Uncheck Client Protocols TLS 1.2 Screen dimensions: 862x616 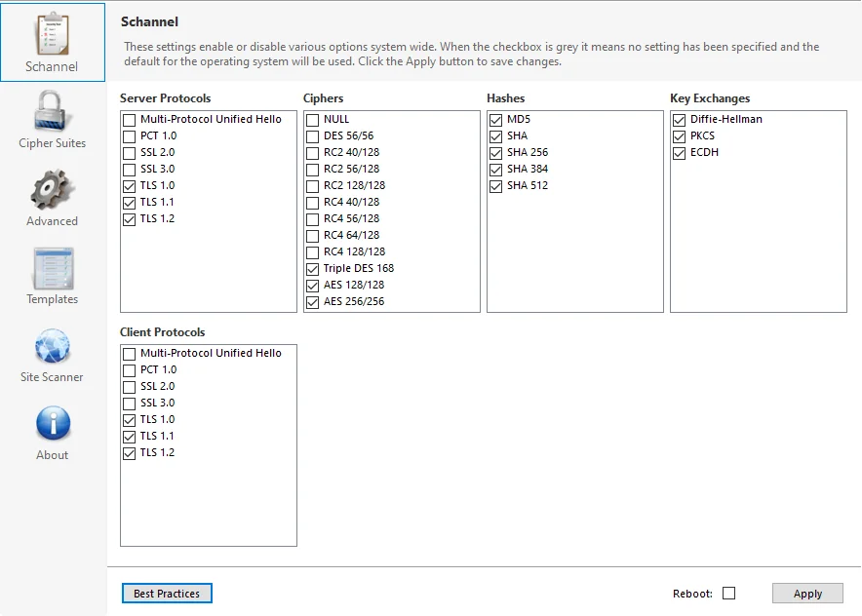129,453
